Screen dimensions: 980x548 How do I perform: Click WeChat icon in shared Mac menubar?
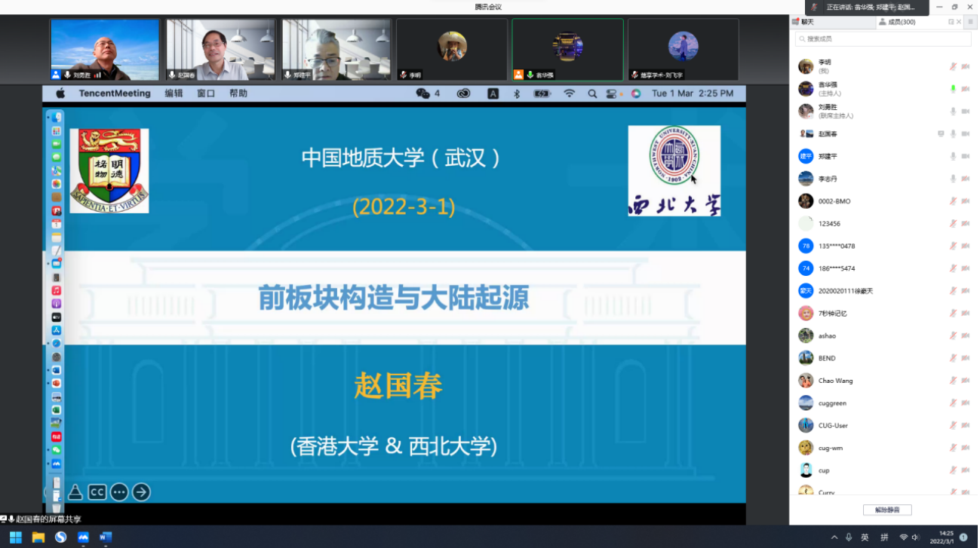423,93
